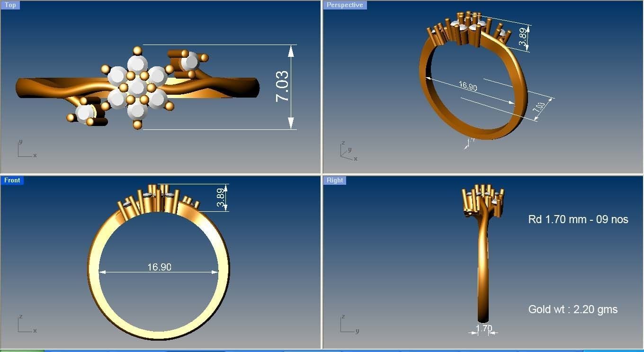Screen dimensions: 644x352
Task: Click the YZ axis icon in Right viewport
Action: point(349,324)
